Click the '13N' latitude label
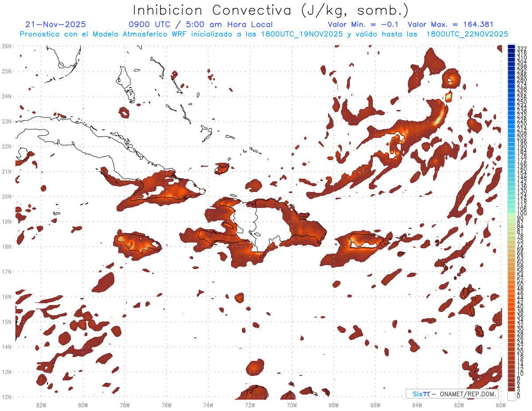This screenshot has width=532, height=411. click(7, 372)
